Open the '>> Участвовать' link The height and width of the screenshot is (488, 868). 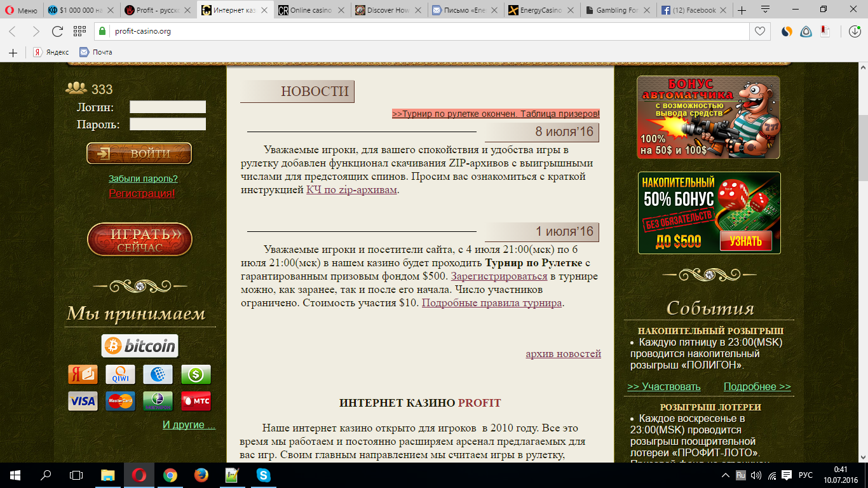(x=664, y=386)
